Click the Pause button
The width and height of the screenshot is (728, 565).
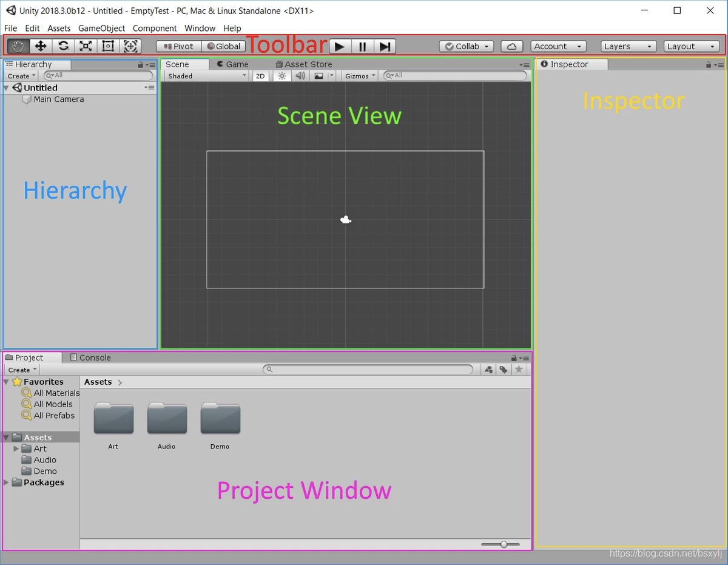(362, 46)
